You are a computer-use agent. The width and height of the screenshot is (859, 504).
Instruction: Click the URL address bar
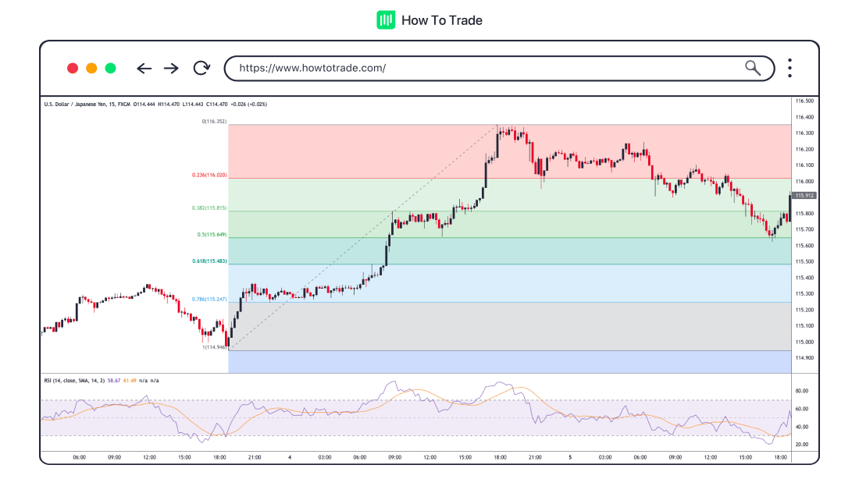click(x=469, y=68)
